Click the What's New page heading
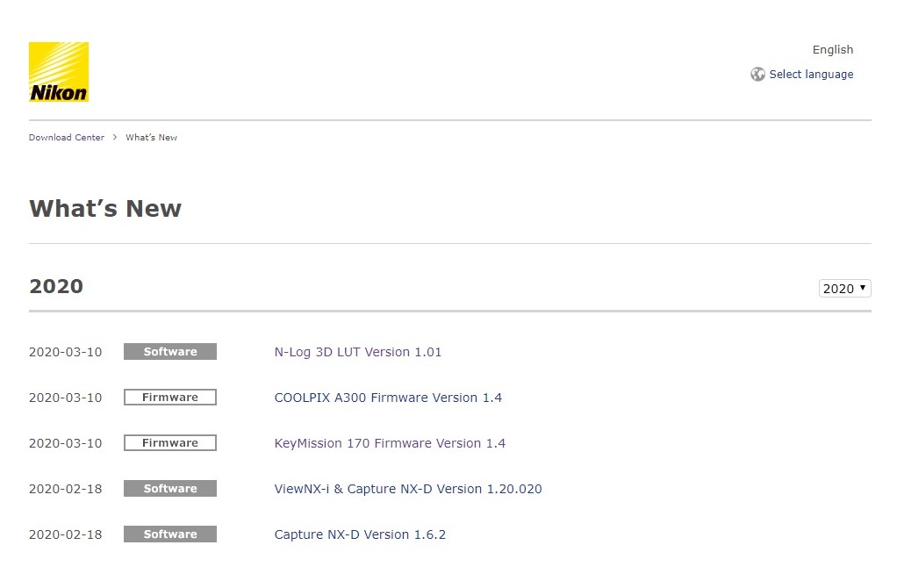The image size is (904, 588). [x=105, y=208]
